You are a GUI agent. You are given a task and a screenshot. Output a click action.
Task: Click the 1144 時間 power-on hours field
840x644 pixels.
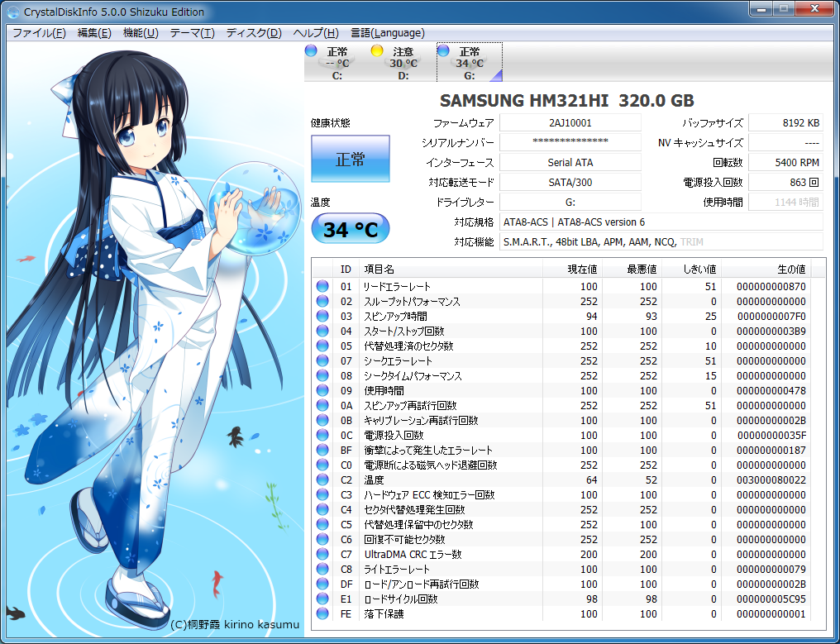(785, 202)
